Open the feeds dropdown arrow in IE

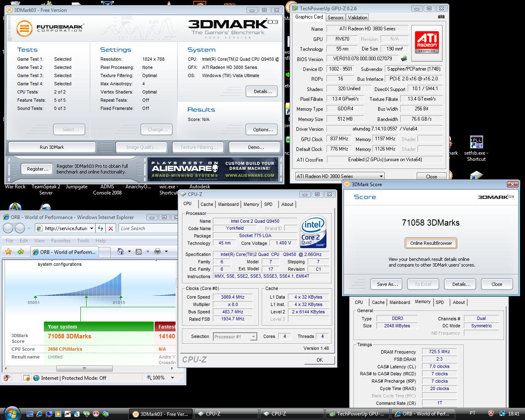pos(147,251)
